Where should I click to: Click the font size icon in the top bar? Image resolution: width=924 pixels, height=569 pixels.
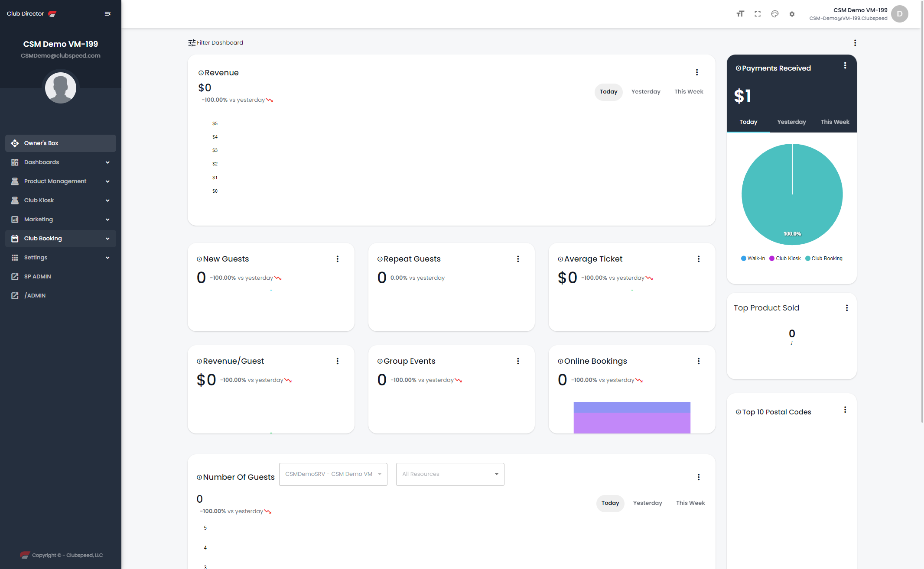click(x=740, y=14)
